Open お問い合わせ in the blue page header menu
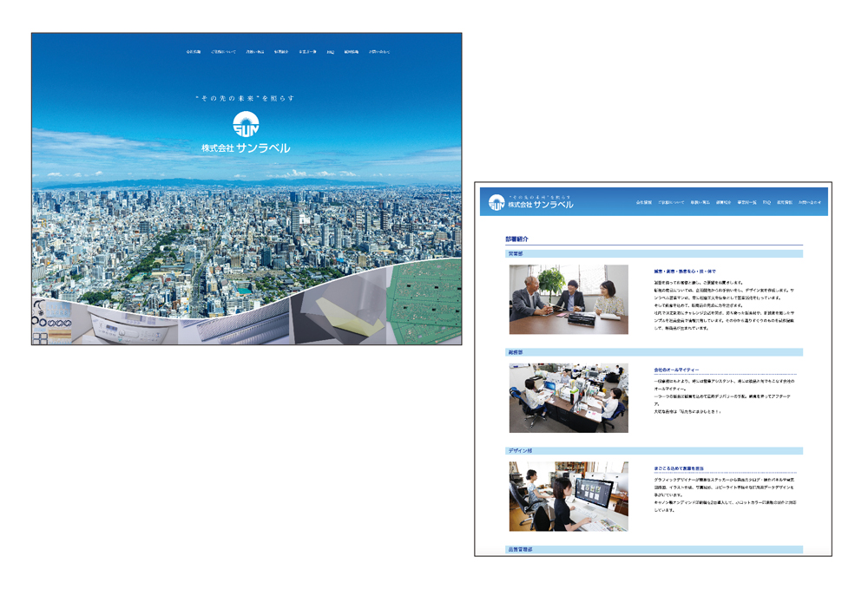The image size is (868, 589). tap(810, 202)
